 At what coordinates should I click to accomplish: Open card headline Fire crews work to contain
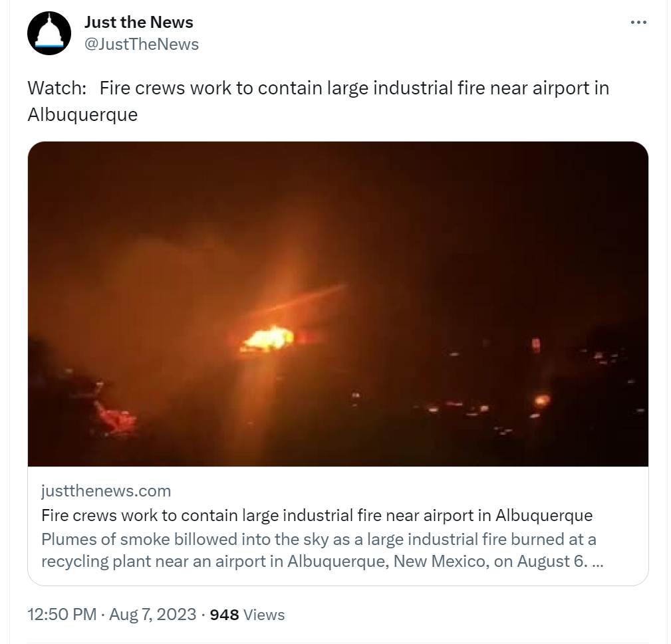point(317,516)
